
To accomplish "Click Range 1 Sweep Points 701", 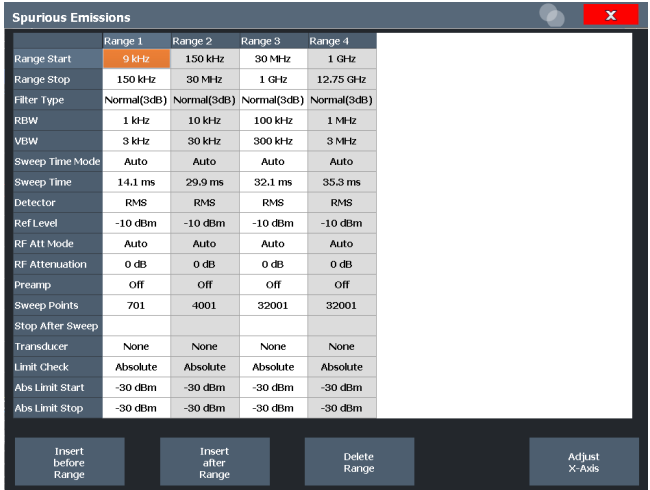I will (136, 305).
